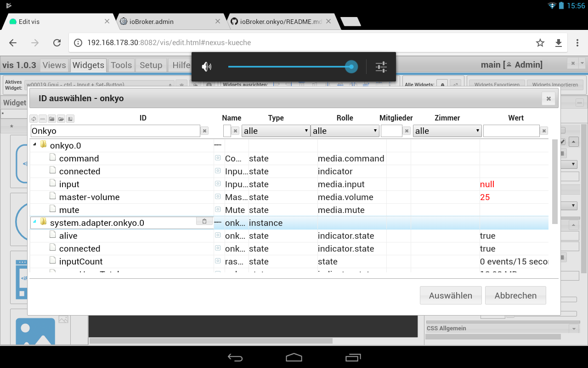Click the Widgets Importieren button
Viewport: 588px width, 368px height.
pos(555,85)
